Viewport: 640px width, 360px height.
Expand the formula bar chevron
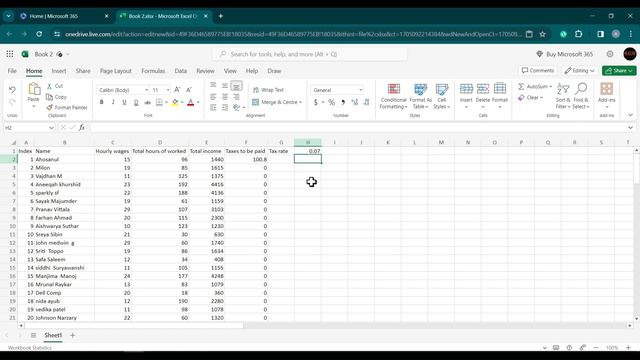click(630, 128)
